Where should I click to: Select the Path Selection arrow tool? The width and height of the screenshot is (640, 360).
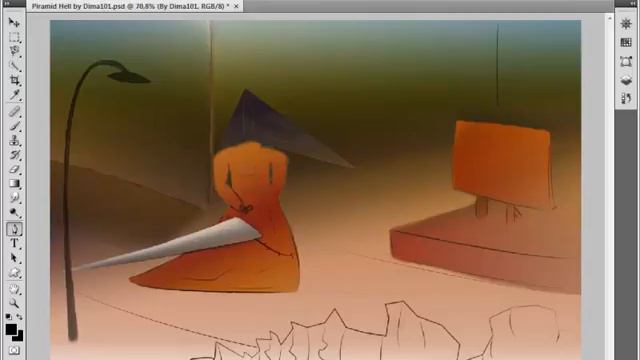click(14, 258)
